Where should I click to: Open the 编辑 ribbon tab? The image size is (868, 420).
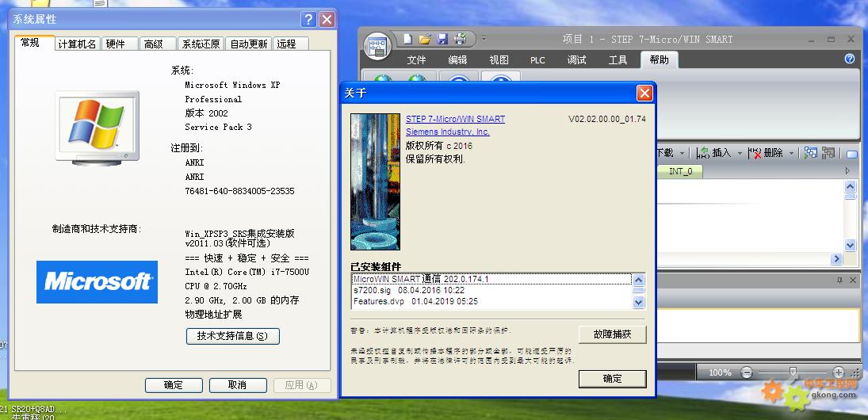pyautogui.click(x=458, y=59)
